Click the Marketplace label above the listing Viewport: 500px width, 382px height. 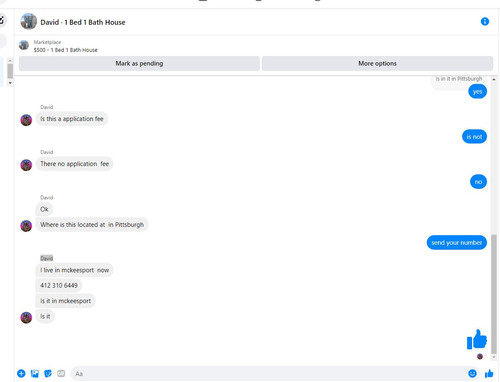click(x=47, y=42)
